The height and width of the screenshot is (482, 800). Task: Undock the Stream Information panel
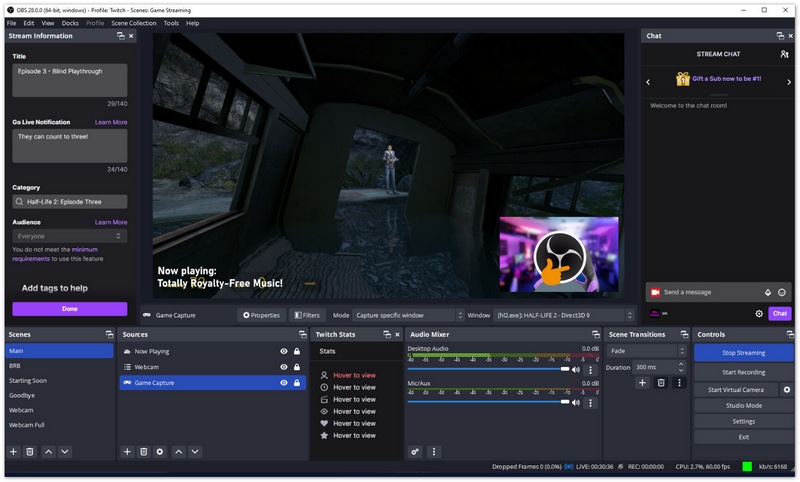point(120,36)
